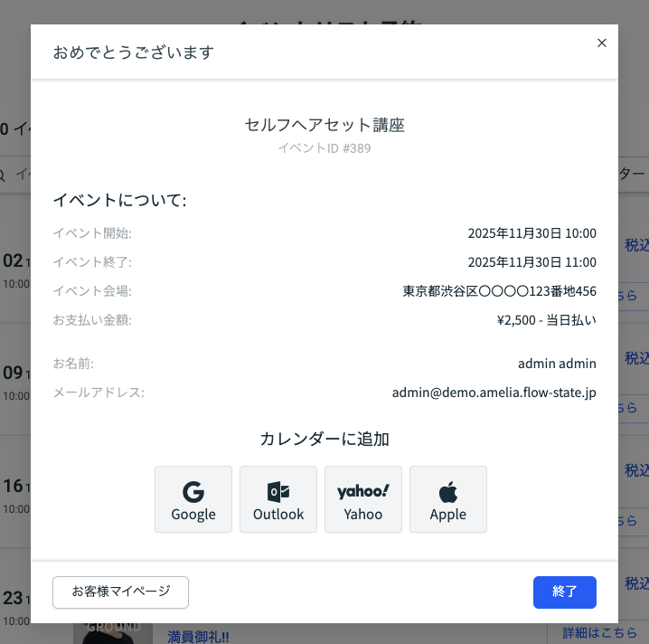The width and height of the screenshot is (649, 644).
Task: Click the event end time 2025年11月30日 11:00
Action: [531, 262]
